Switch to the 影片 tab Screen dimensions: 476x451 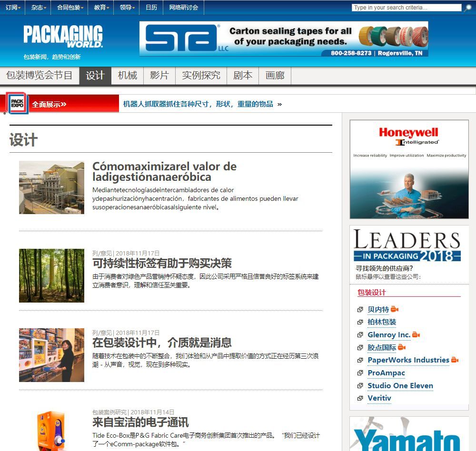point(159,75)
